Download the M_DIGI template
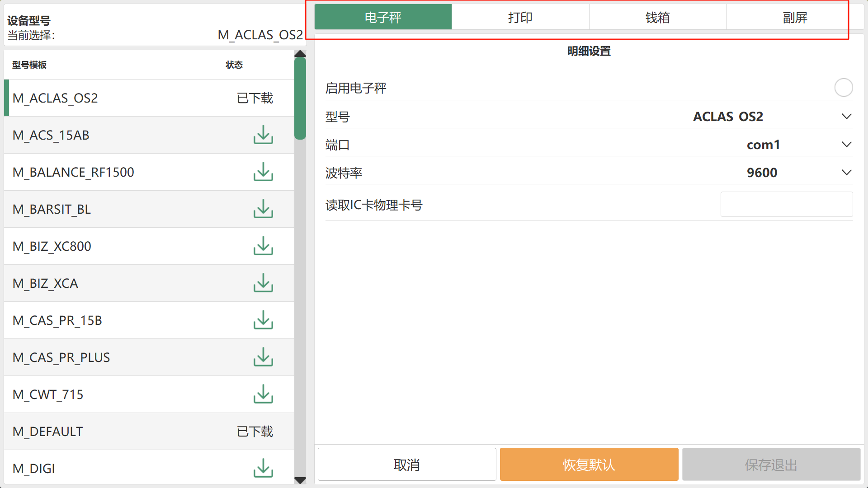The image size is (868, 488). tap(263, 469)
